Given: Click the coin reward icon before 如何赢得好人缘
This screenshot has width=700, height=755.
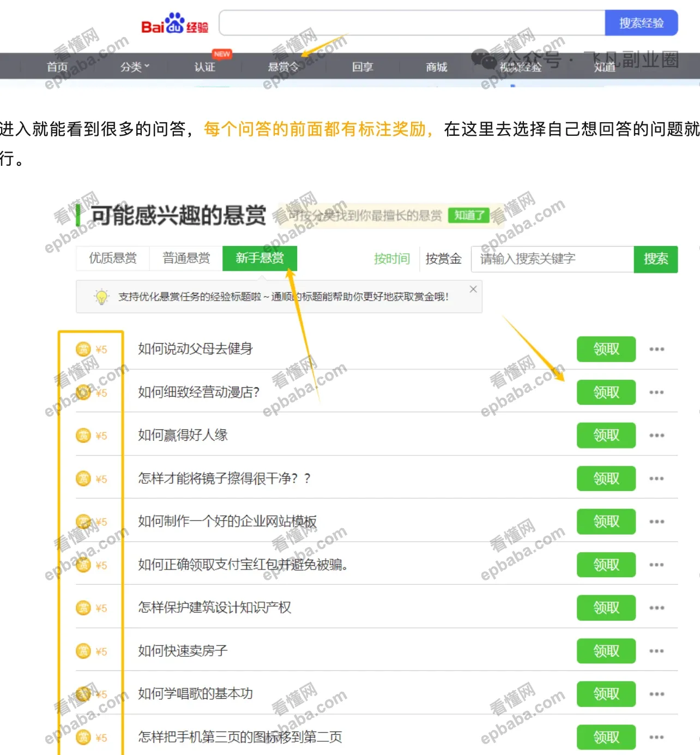Looking at the screenshot, I should (83, 435).
